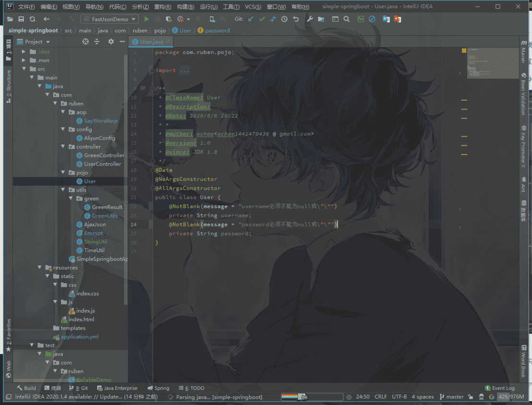Image resolution: width=532 pixels, height=405 pixels.
Task: Expand the .idea folder
Action: tap(24, 52)
